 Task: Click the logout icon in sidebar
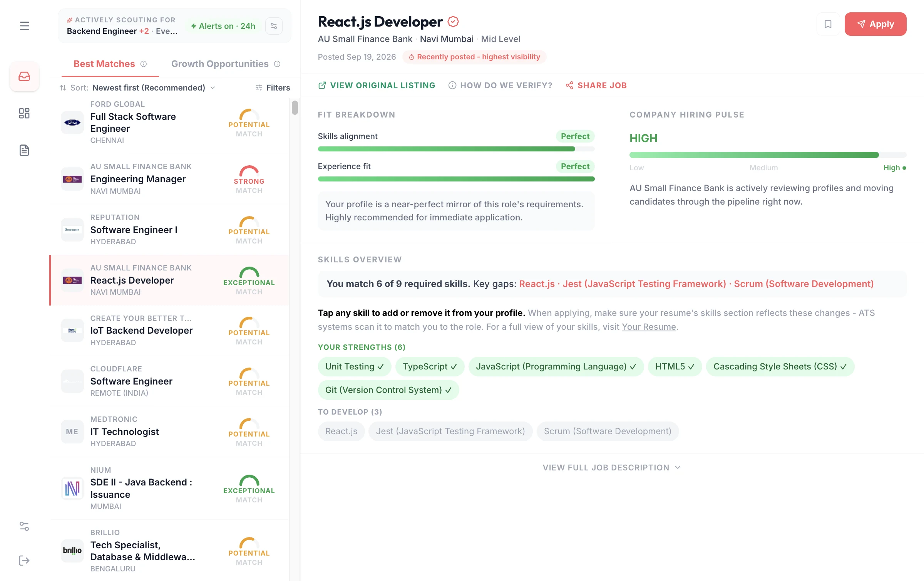(24, 560)
